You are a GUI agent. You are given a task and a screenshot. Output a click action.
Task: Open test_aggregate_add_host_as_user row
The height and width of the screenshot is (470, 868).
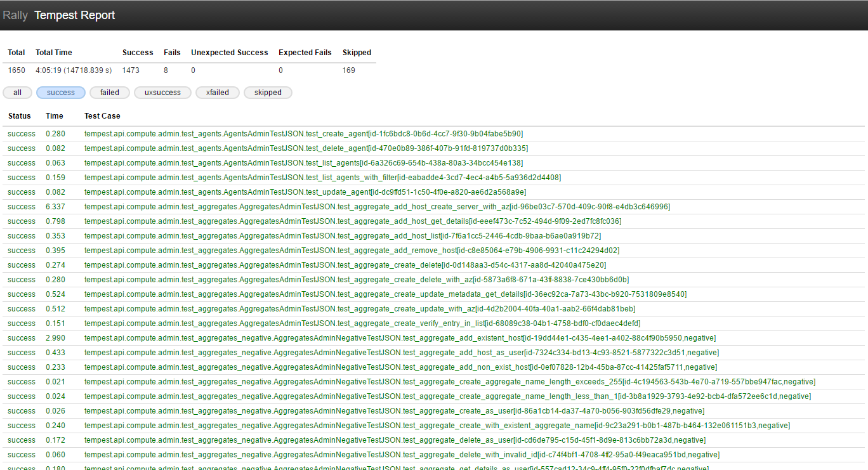coord(433,353)
